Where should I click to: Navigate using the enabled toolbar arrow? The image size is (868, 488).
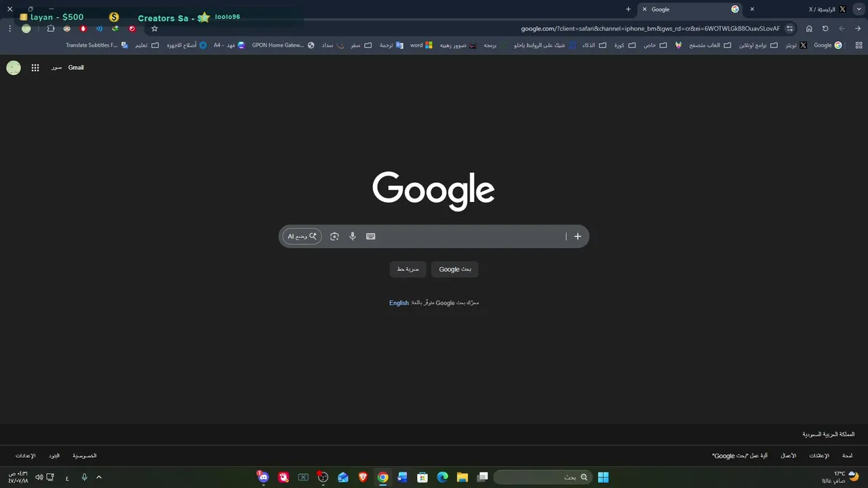[858, 28]
